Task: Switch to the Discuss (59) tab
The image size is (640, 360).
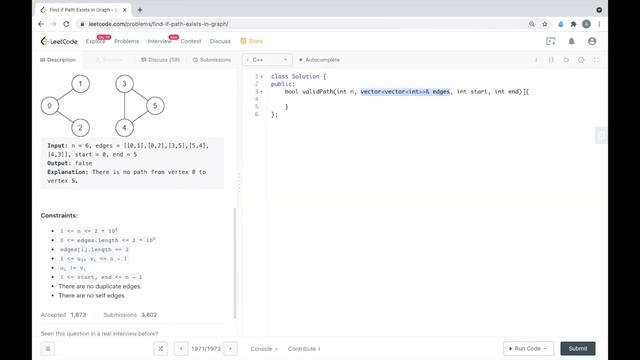Action: (x=160, y=60)
